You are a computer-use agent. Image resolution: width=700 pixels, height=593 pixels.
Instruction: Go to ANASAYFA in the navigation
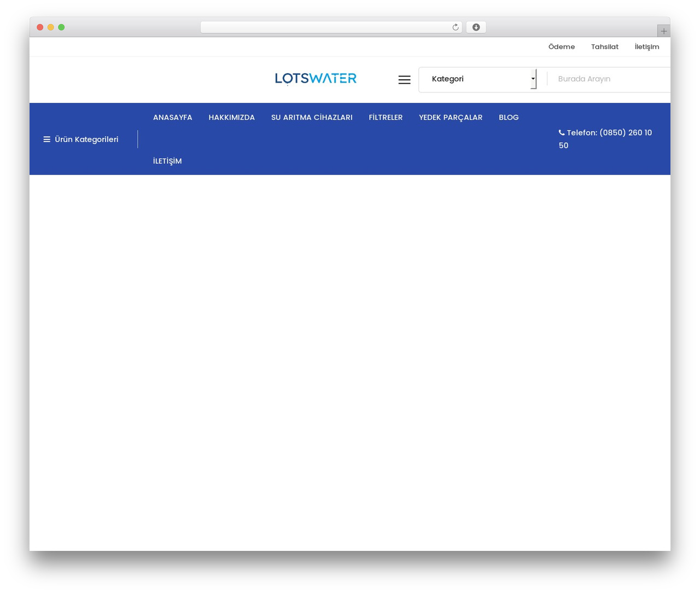tap(173, 118)
